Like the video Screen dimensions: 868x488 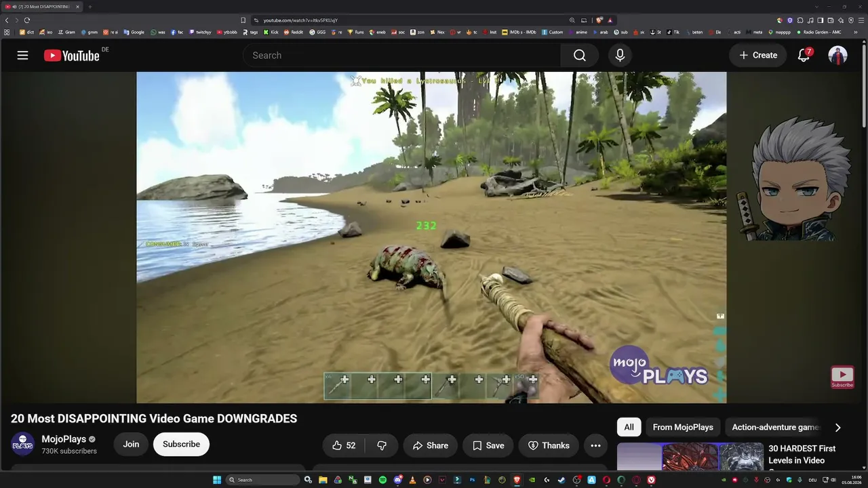(344, 445)
